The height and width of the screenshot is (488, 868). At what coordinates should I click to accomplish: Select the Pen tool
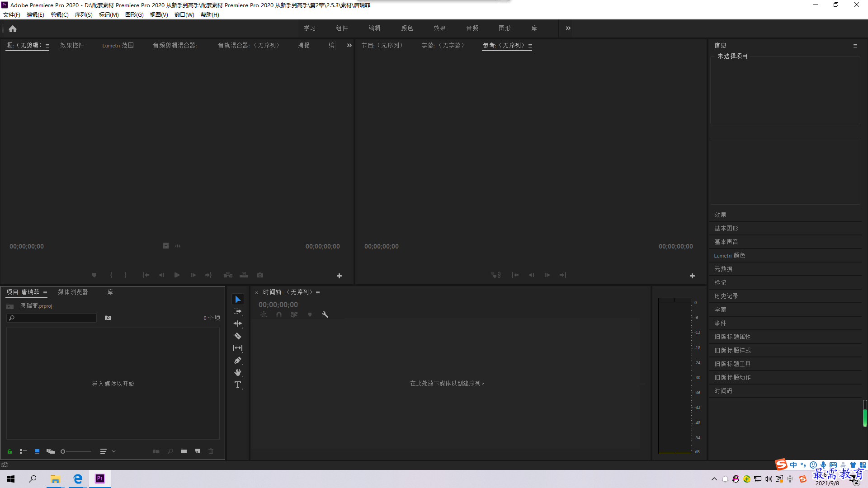238,361
